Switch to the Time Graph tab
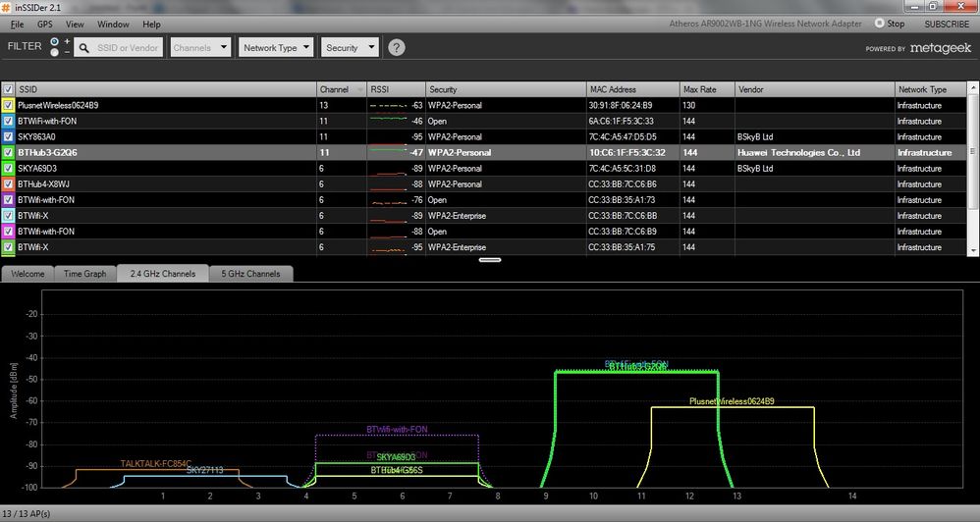This screenshot has width=980, height=522. point(85,274)
